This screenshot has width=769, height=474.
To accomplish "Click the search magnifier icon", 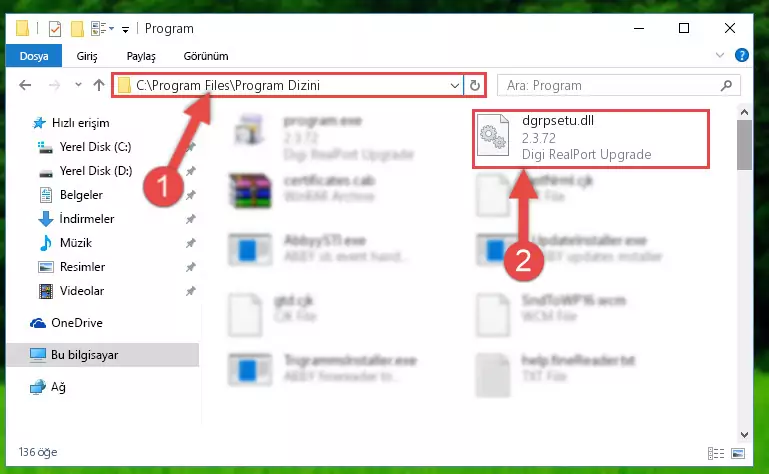I will (x=726, y=85).
